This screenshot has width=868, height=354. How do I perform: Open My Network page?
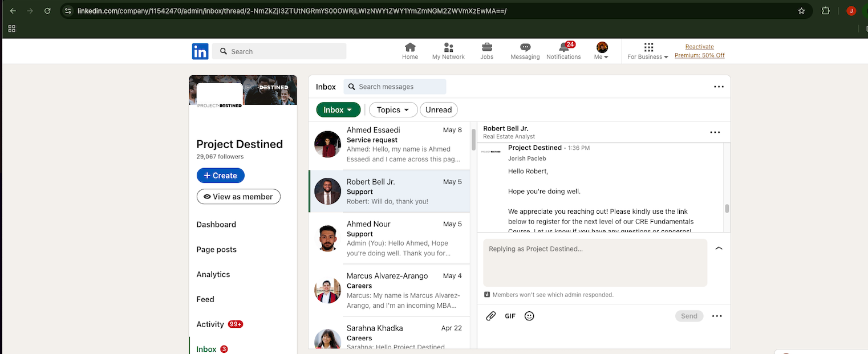(448, 51)
